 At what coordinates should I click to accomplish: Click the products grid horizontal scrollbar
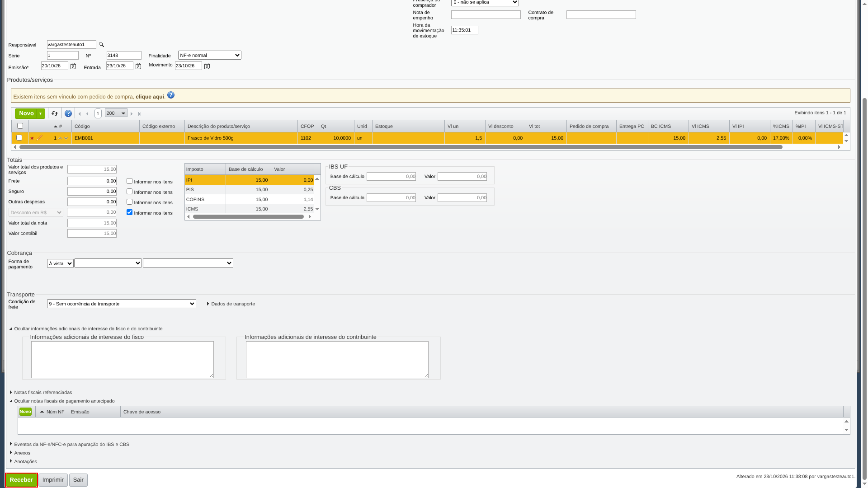[x=401, y=147]
